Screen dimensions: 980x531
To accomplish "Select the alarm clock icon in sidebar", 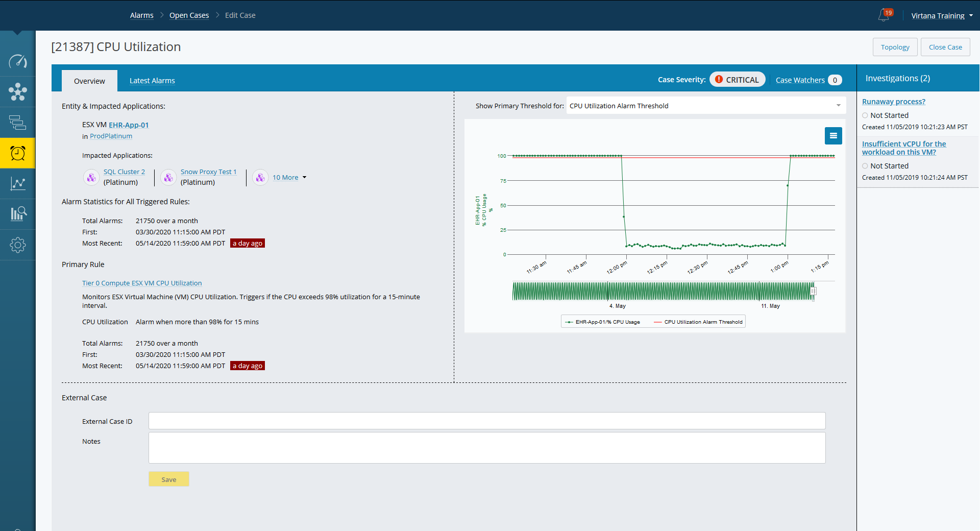I will [18, 153].
